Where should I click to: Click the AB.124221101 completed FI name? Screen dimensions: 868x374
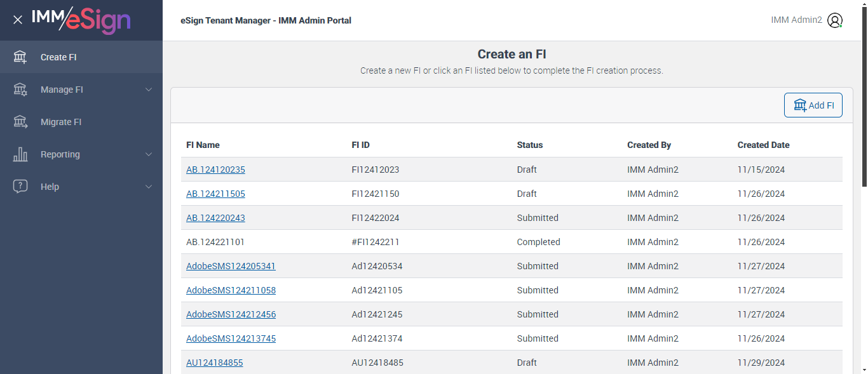tap(215, 242)
